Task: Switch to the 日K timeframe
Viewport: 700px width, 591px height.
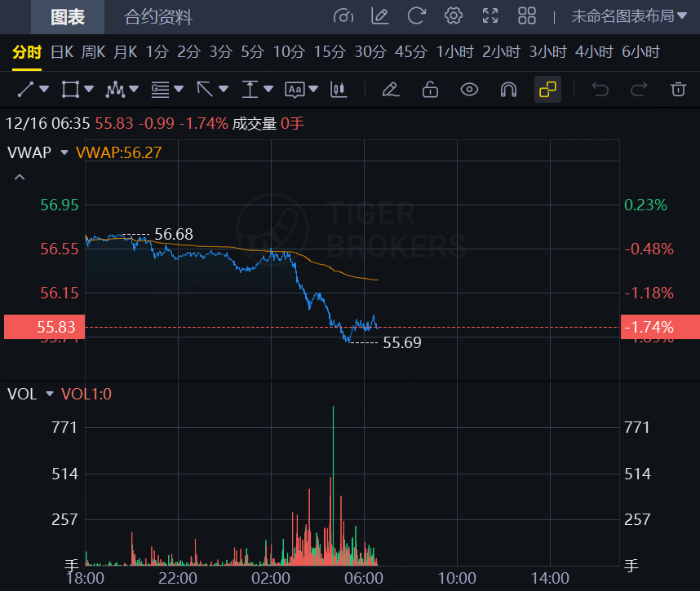Action: [60, 51]
